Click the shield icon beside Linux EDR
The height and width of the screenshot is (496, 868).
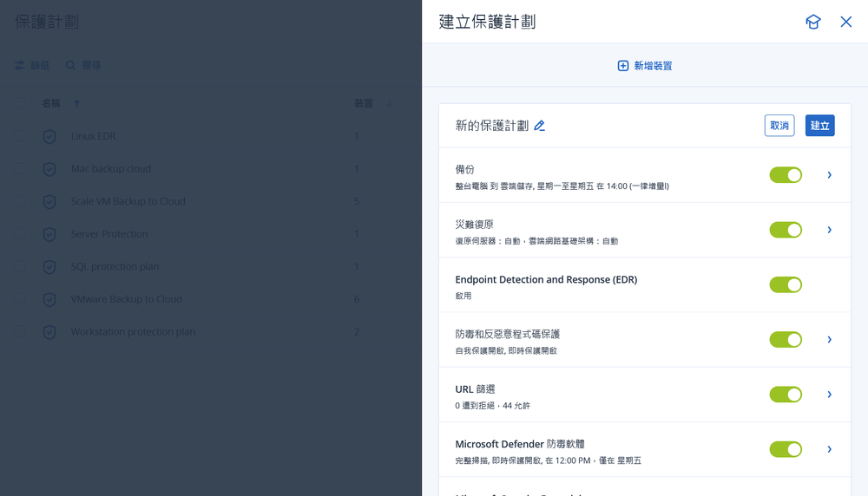49,136
